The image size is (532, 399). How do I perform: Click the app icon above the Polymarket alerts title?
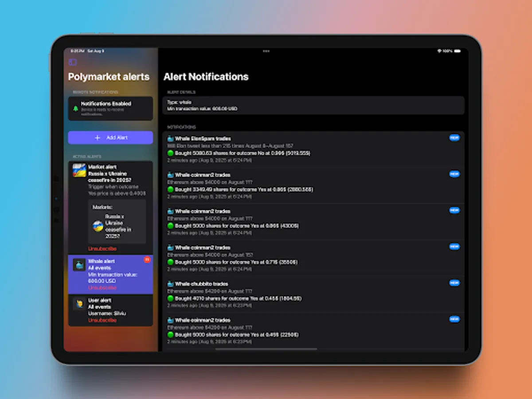point(72,62)
